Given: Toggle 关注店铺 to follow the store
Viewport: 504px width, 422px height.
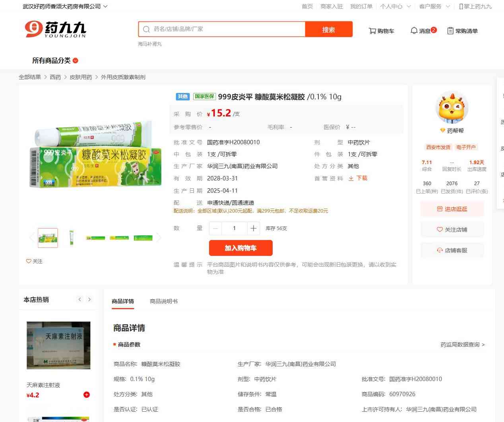Looking at the screenshot, I should (x=452, y=229).
